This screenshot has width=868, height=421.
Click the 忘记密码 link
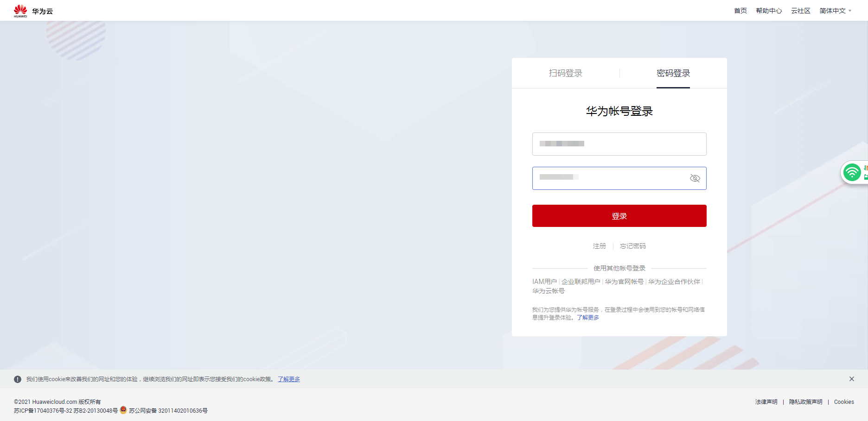[x=633, y=246]
